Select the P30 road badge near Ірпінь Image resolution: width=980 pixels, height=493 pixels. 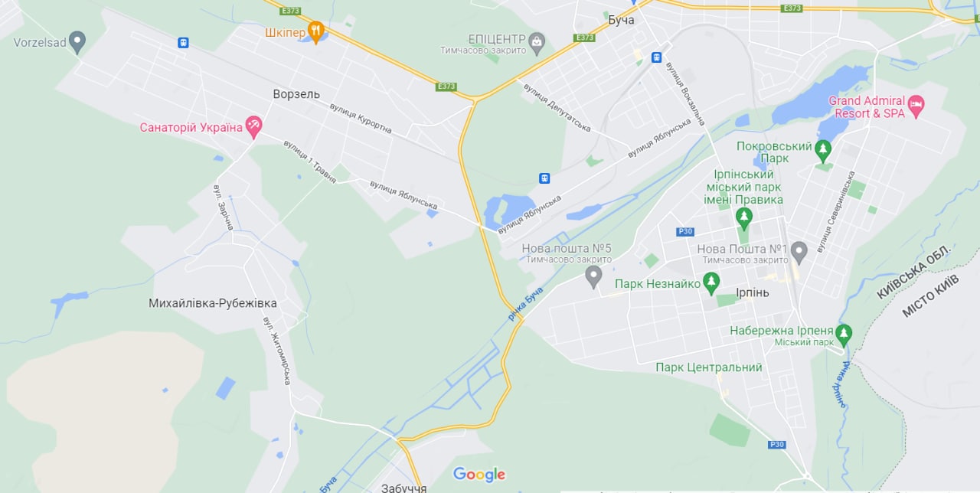(685, 232)
